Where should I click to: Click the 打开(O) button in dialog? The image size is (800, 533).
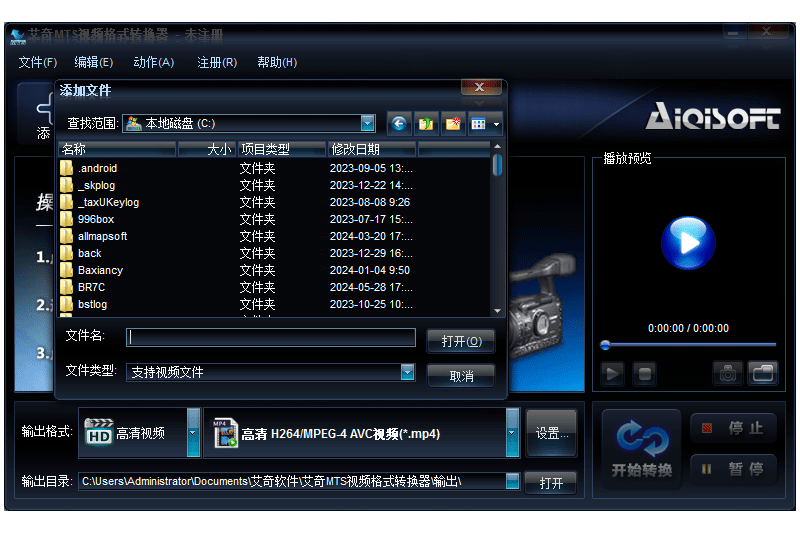461,341
